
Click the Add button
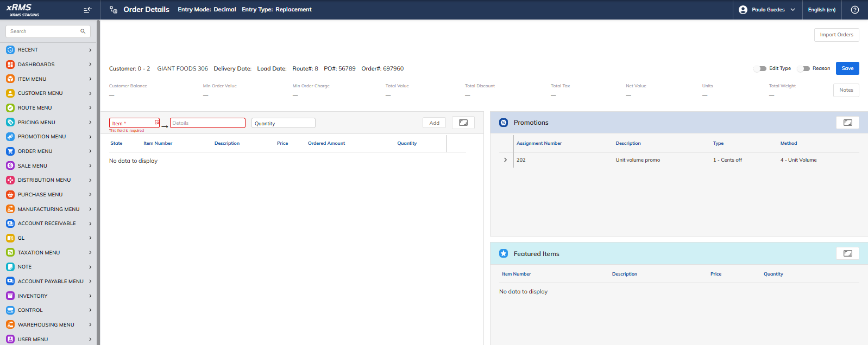[434, 123]
